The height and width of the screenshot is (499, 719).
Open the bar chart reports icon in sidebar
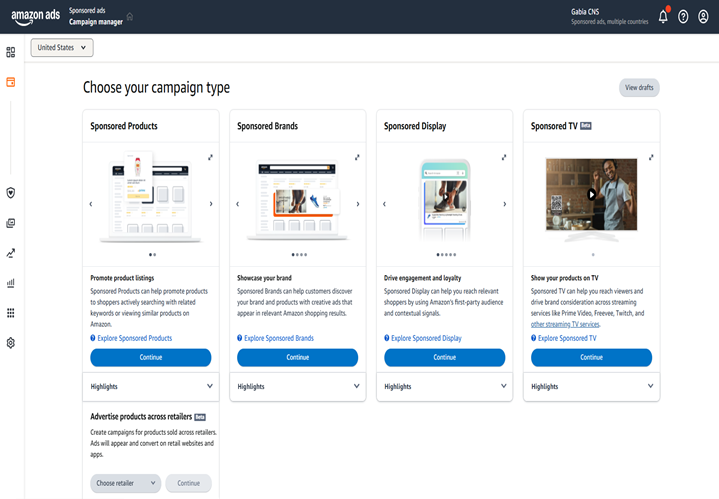tap(11, 283)
